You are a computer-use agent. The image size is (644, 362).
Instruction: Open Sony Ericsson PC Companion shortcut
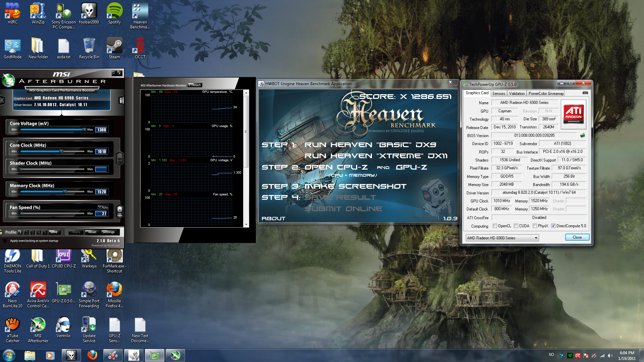coord(63,16)
